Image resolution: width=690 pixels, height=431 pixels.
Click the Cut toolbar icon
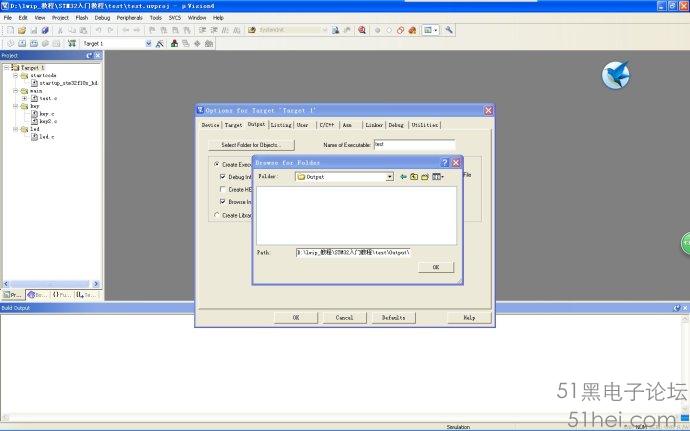click(x=60, y=30)
